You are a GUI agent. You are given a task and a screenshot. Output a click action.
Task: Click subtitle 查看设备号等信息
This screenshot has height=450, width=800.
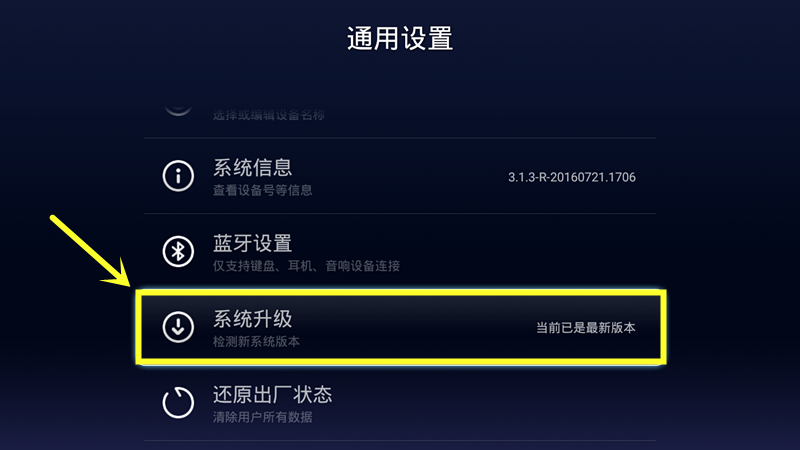(x=262, y=190)
